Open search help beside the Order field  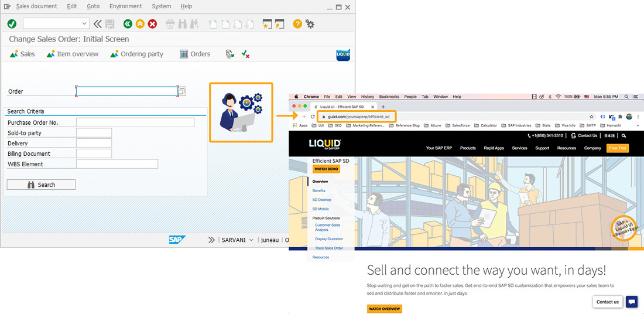pos(182,91)
